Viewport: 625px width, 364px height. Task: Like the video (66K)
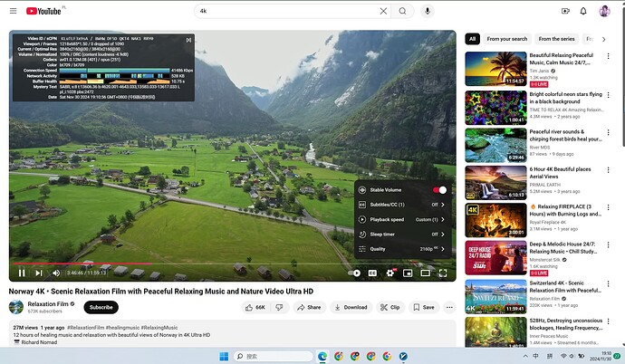tap(255, 308)
